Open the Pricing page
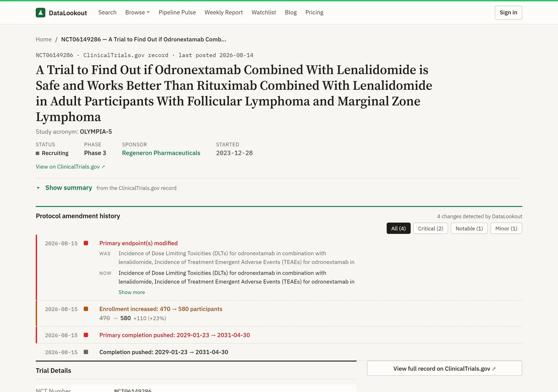Viewport: 558px width, 392px height. [x=314, y=13]
